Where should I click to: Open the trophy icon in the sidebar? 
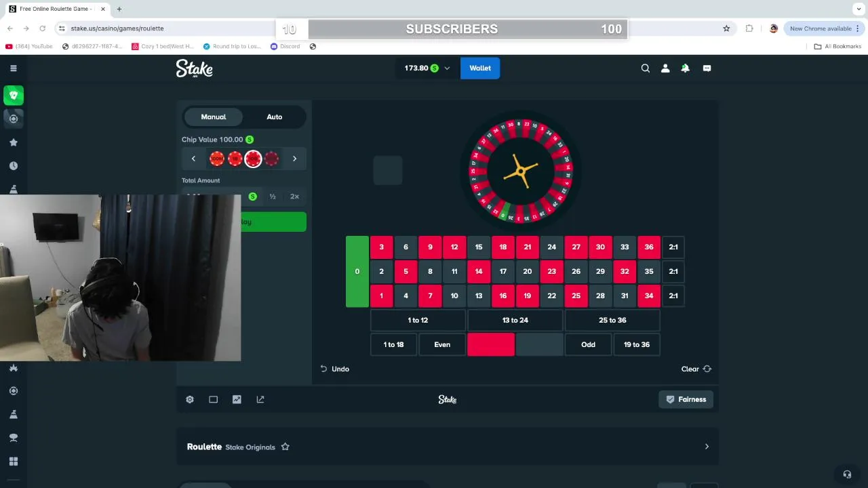click(x=13, y=437)
